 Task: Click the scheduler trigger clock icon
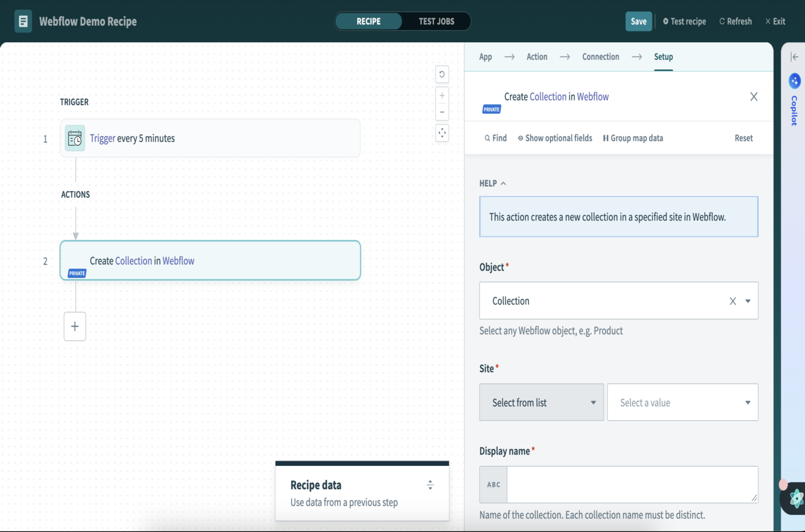[75, 138]
